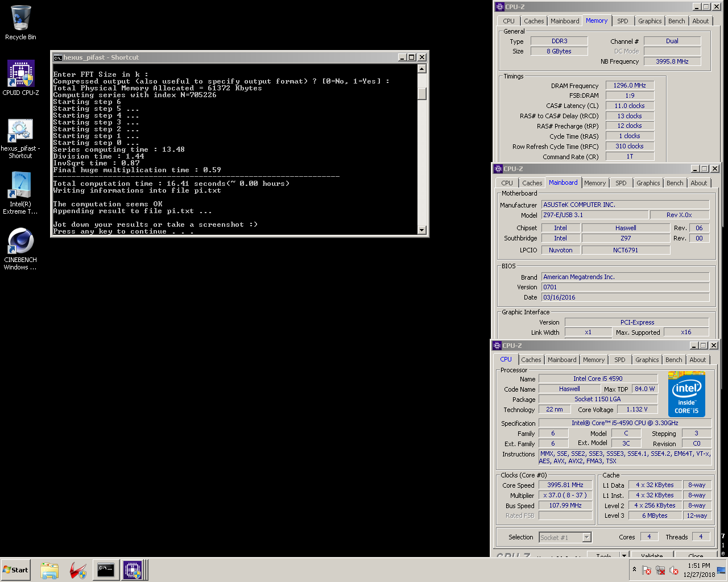Select About tab in top CPU-Z window

pyautogui.click(x=701, y=21)
